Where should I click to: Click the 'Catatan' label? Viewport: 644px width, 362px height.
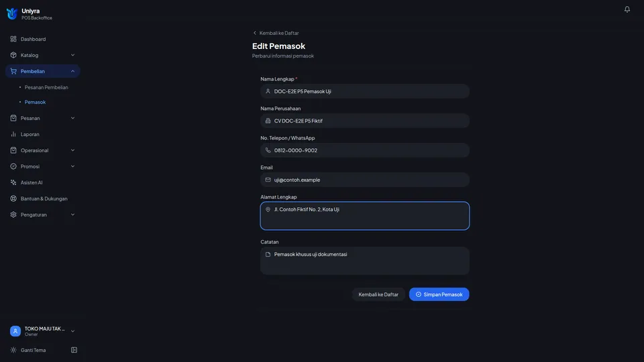point(270,242)
